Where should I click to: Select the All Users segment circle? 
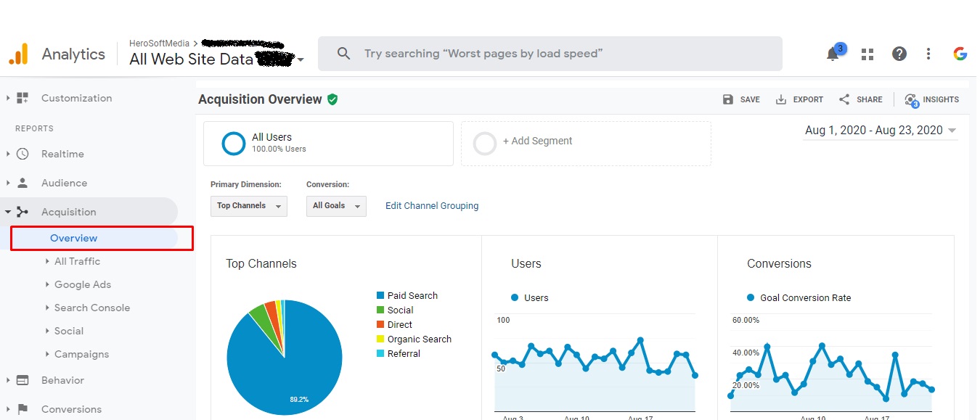pyautogui.click(x=233, y=143)
